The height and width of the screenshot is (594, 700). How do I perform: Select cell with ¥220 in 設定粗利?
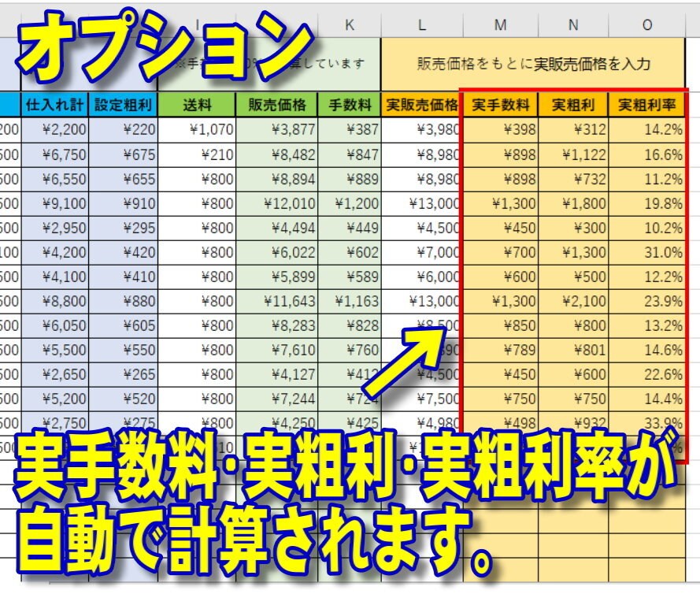pos(123,130)
